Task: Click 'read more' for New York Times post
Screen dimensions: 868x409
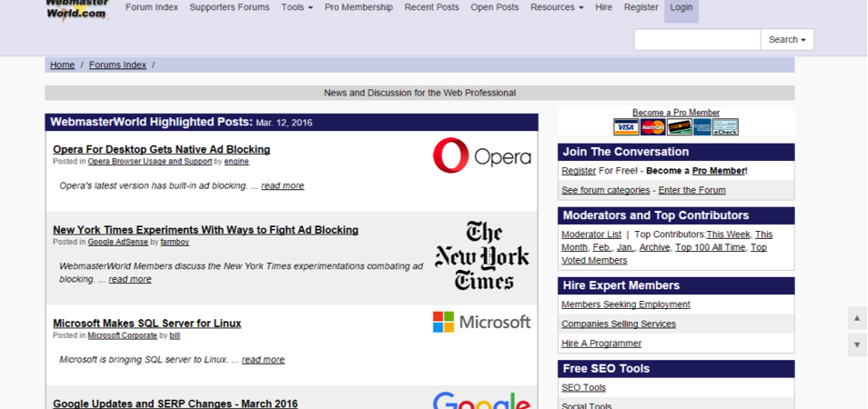Action: pos(130,279)
